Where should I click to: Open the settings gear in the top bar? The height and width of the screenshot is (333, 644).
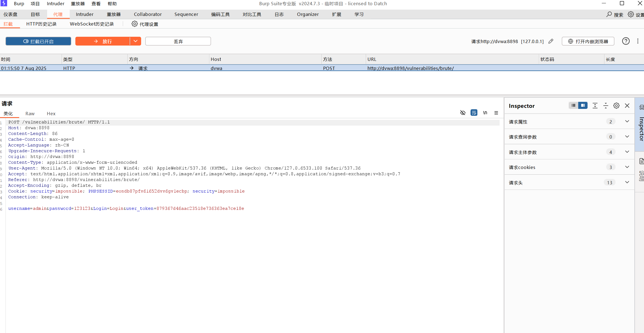[631, 14]
